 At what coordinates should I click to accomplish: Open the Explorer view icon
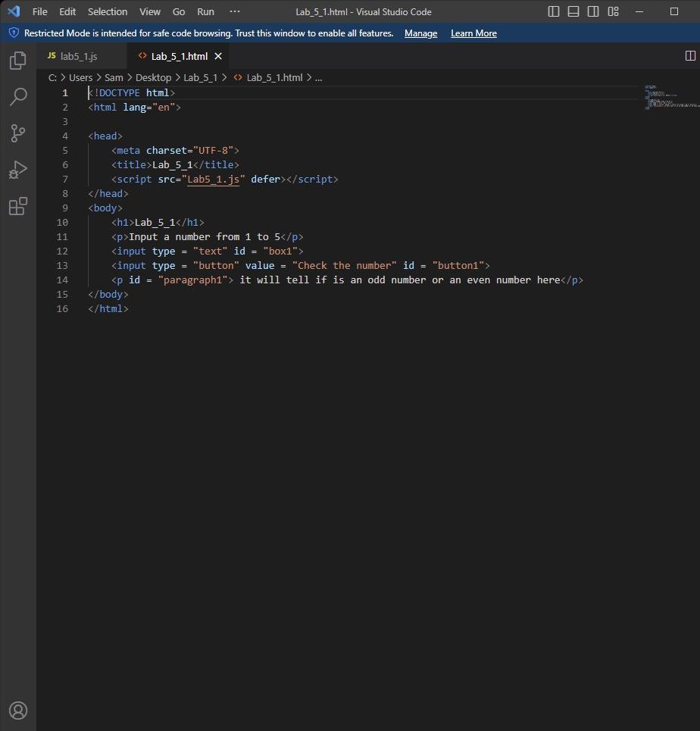click(18, 60)
